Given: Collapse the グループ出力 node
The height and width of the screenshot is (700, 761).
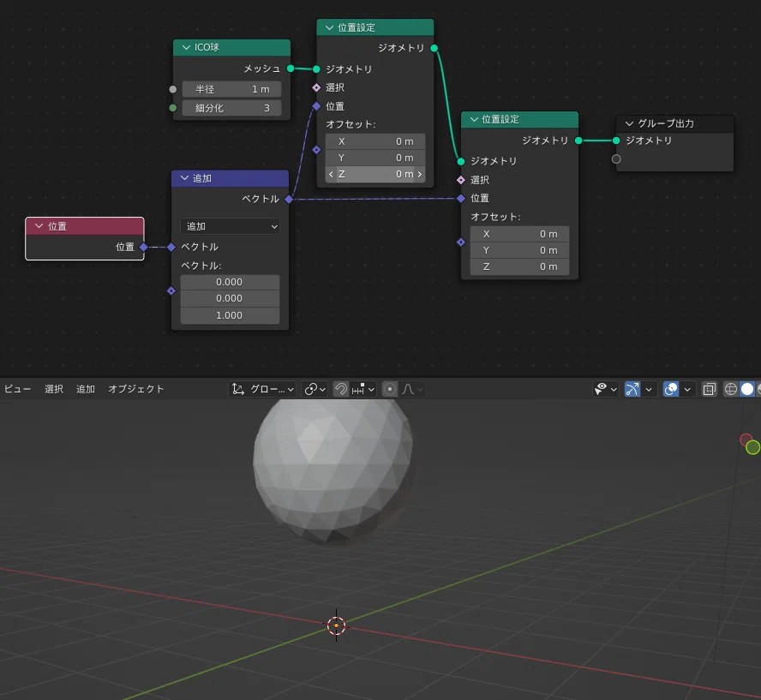Looking at the screenshot, I should [629, 123].
